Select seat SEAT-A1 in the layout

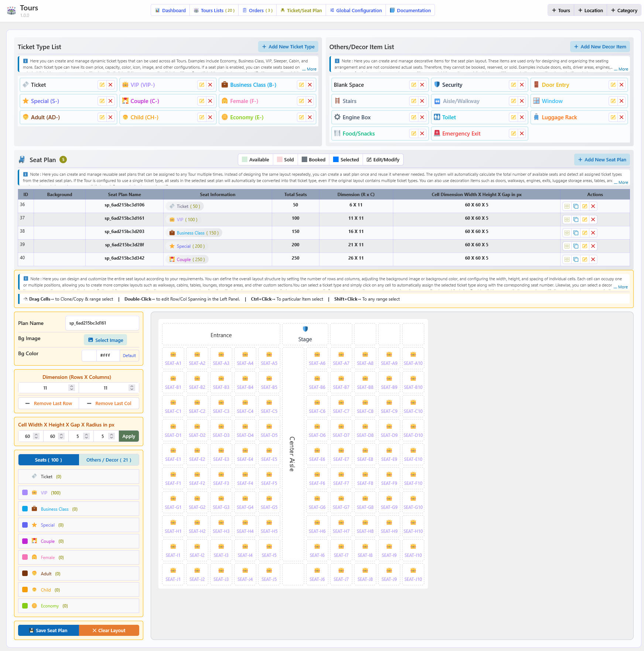[173, 359]
